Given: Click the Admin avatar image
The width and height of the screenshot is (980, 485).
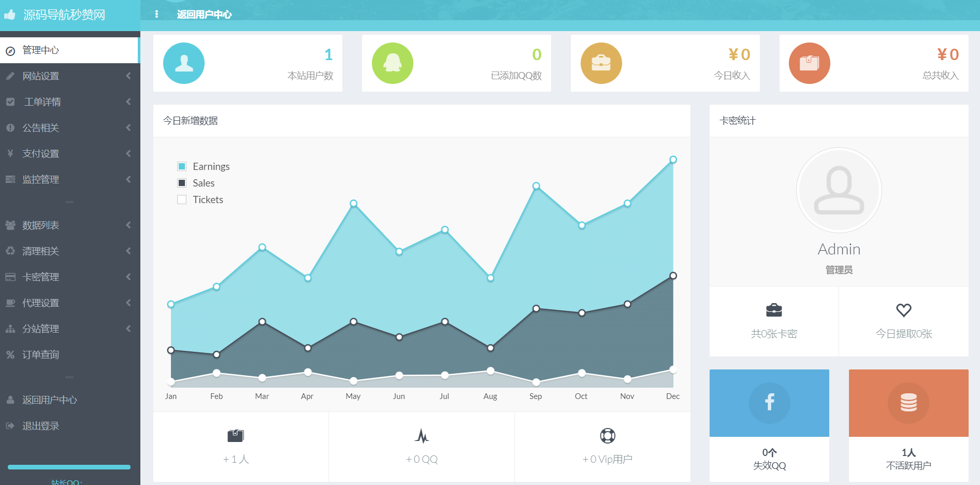Looking at the screenshot, I should (x=839, y=190).
